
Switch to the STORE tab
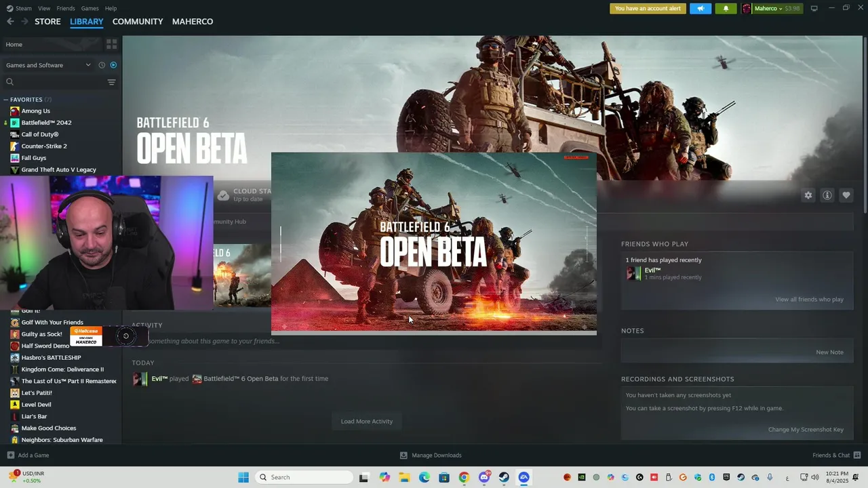coord(47,22)
